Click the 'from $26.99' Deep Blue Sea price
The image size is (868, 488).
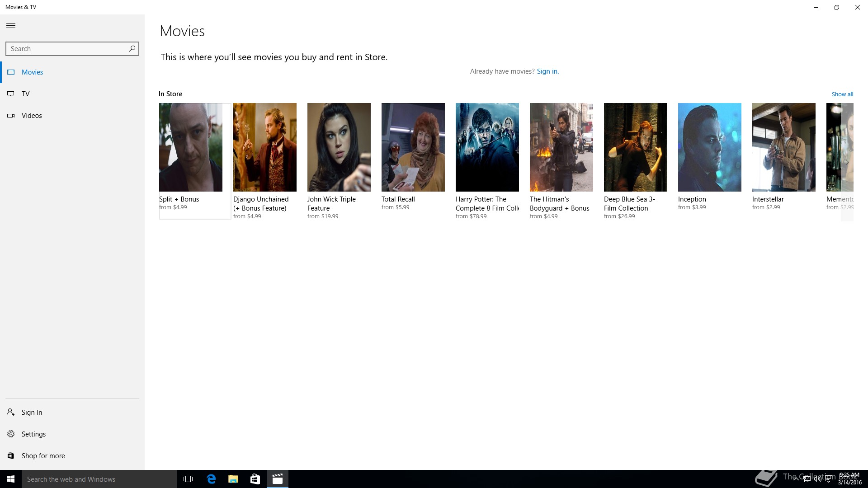[x=619, y=216]
